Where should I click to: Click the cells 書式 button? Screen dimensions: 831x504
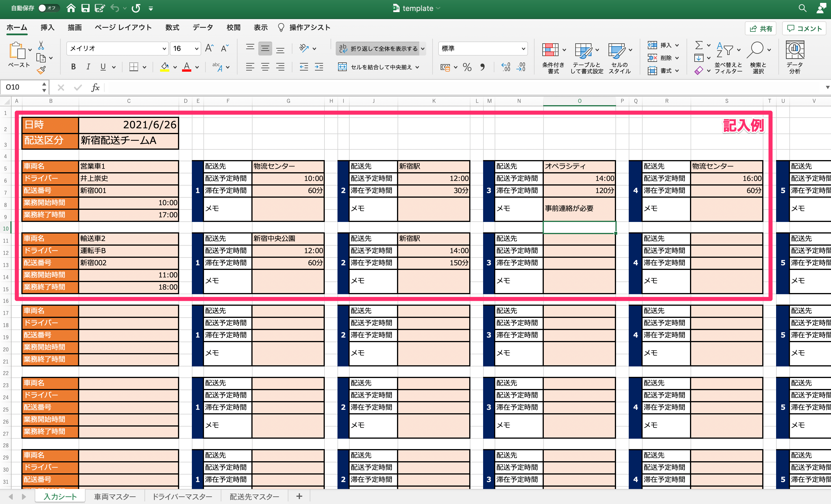point(663,71)
